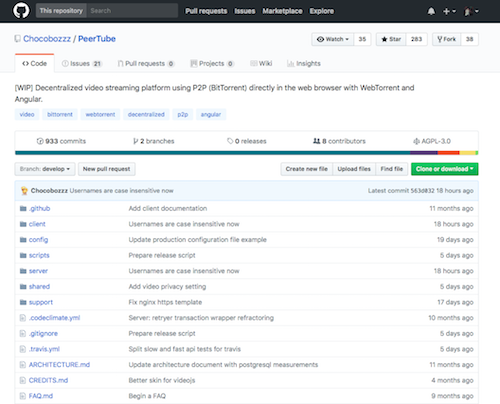
Task: View the 2 branches list
Action: (x=154, y=141)
